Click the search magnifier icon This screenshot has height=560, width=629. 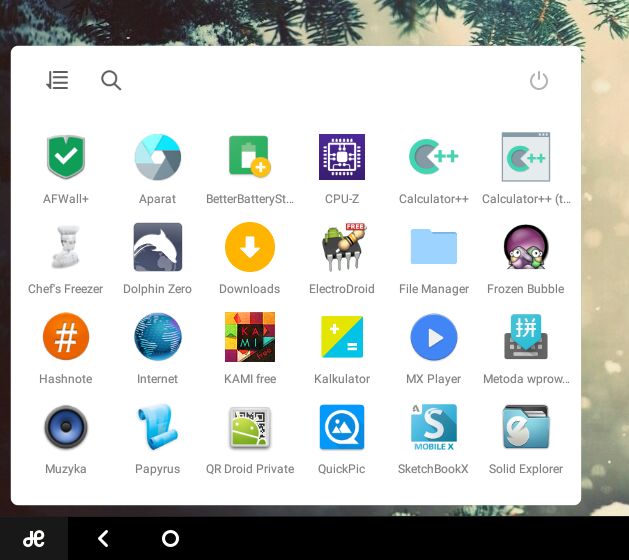(111, 80)
